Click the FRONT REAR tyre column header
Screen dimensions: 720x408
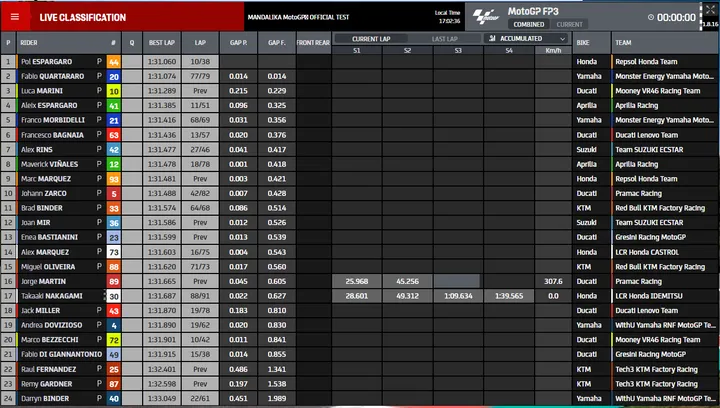tap(313, 43)
